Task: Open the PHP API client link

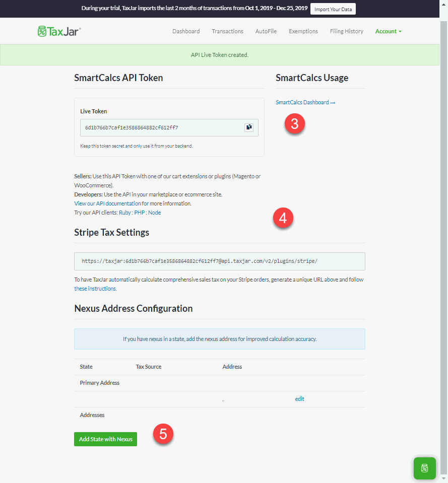Action: (x=139, y=213)
